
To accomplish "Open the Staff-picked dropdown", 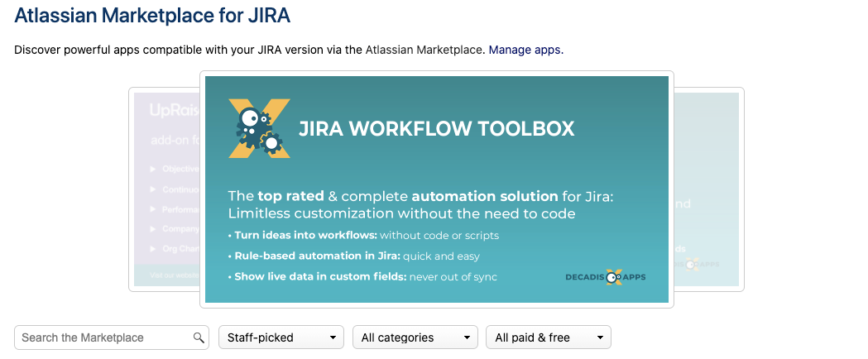I will tap(281, 337).
